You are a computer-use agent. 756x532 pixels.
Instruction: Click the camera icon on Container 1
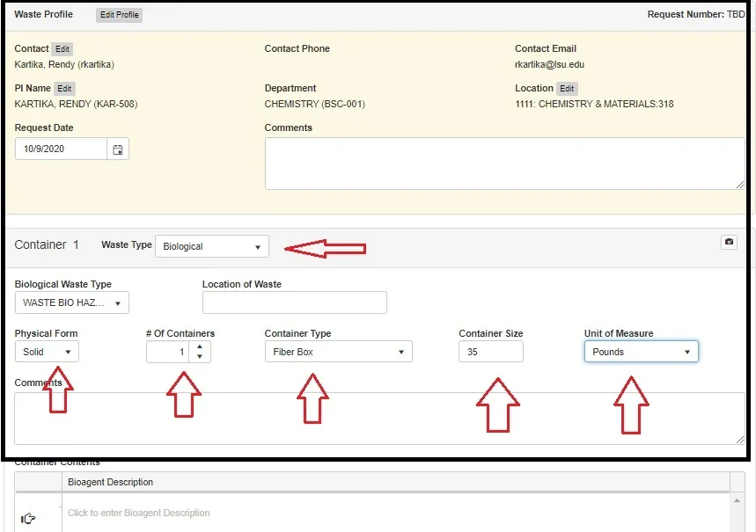[x=729, y=241]
